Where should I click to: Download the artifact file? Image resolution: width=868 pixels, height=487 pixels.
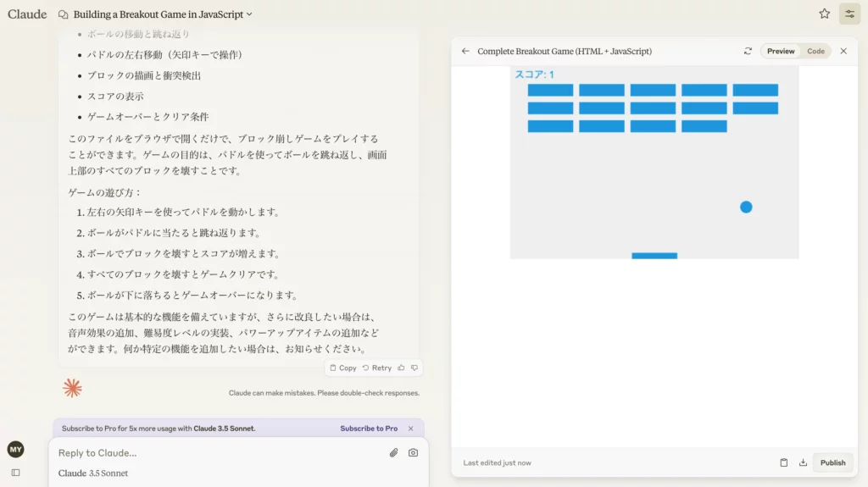coord(803,462)
